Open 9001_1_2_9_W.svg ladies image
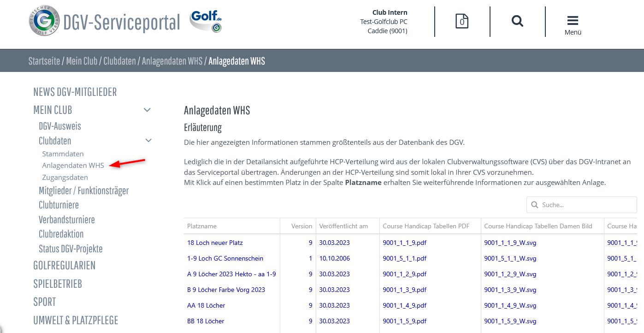Viewport: 644px width, 333px height. coord(510,274)
